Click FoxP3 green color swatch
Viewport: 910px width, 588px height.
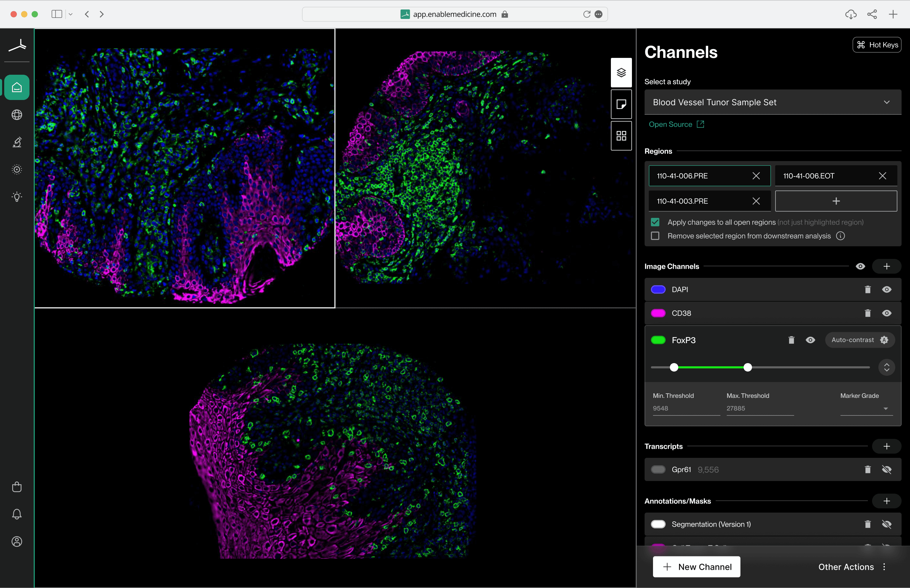tap(658, 340)
